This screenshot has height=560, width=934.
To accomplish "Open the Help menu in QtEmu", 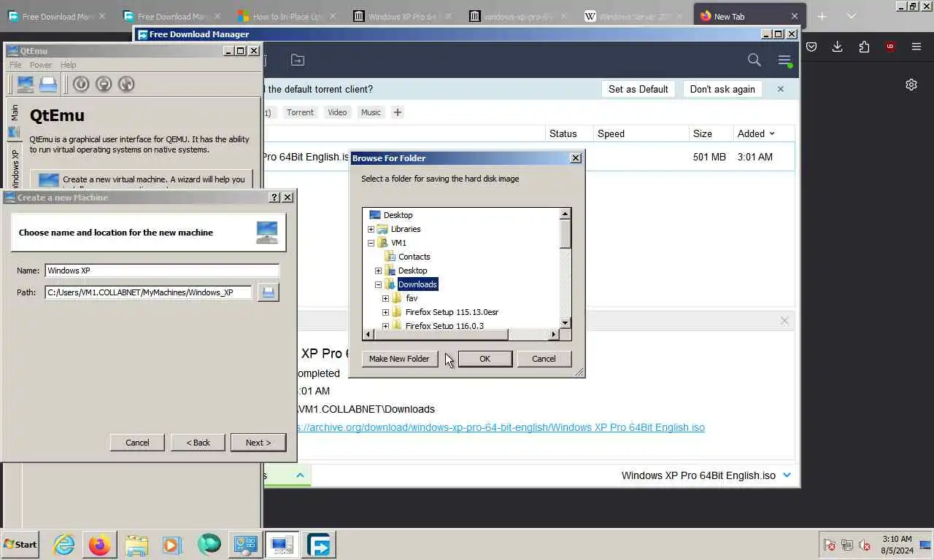I will tap(68, 65).
